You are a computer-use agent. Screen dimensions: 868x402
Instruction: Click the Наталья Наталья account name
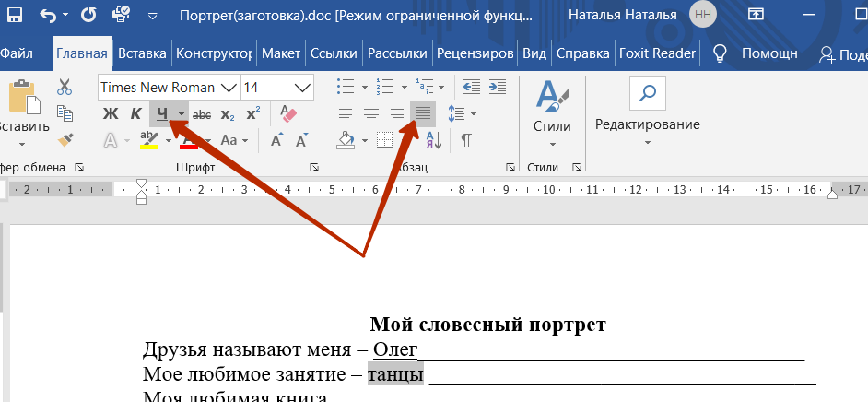(x=625, y=15)
